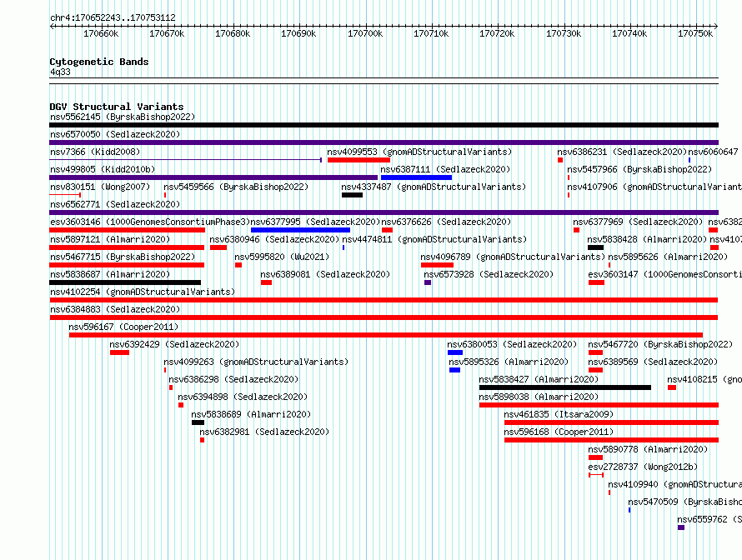Click the purple bar beneath nsv6570050
742x560 pixels.
[384, 142]
